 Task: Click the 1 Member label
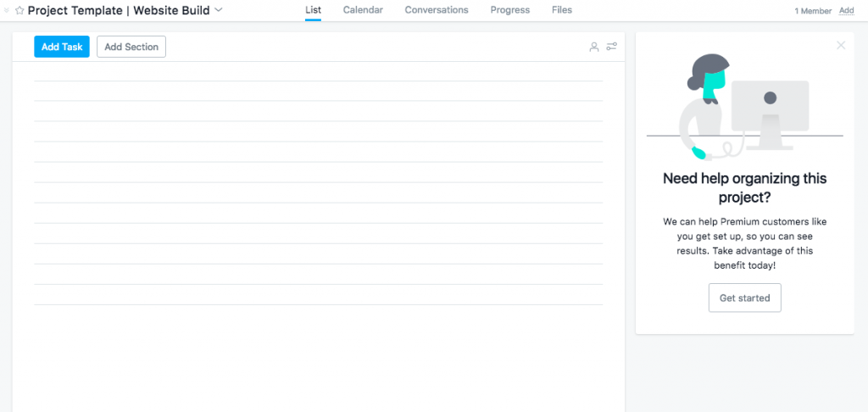(x=812, y=11)
